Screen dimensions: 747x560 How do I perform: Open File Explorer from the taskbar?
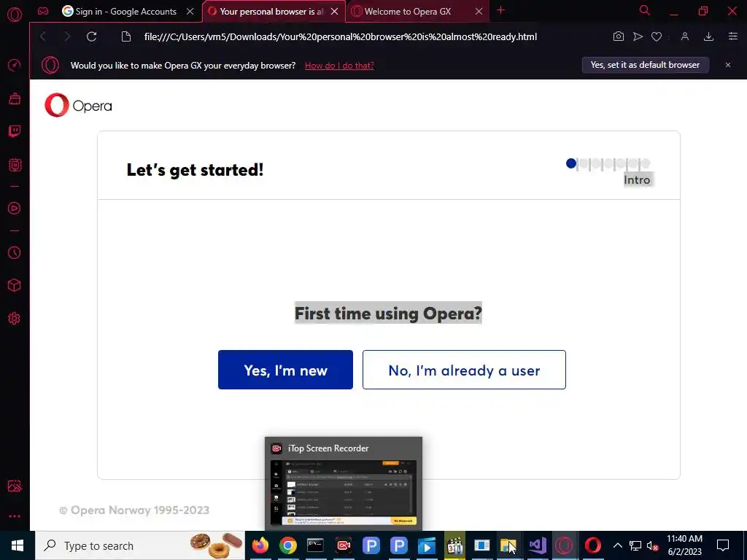[x=508, y=545]
